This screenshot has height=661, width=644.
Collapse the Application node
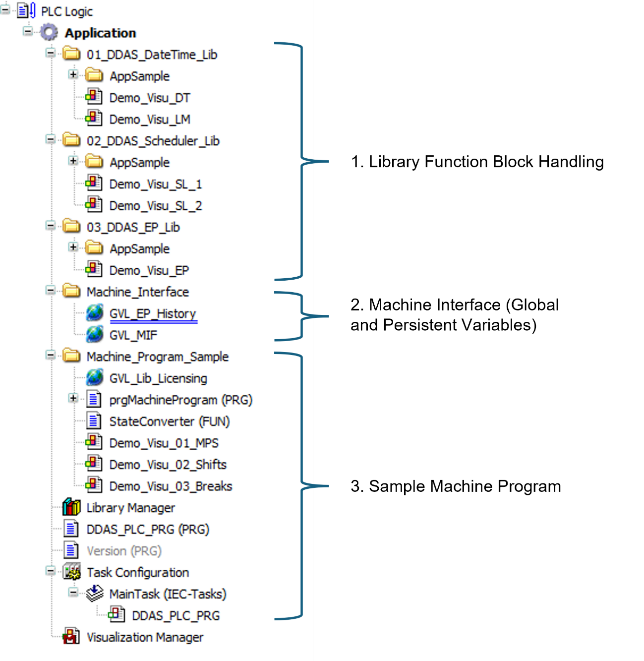coord(28,31)
